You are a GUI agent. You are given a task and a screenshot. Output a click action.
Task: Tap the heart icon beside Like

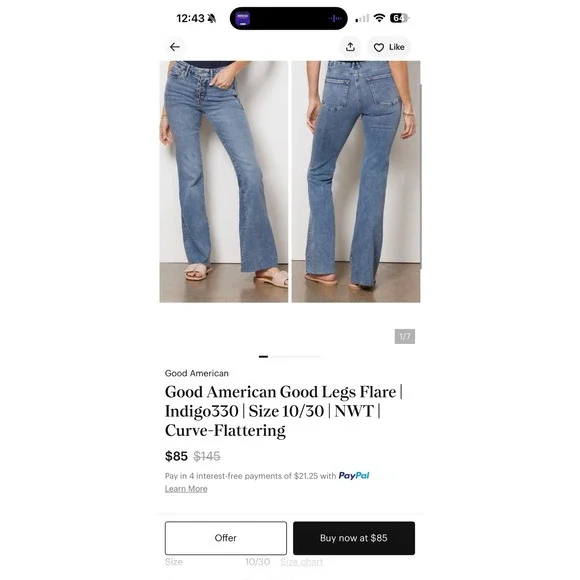pyautogui.click(x=378, y=47)
